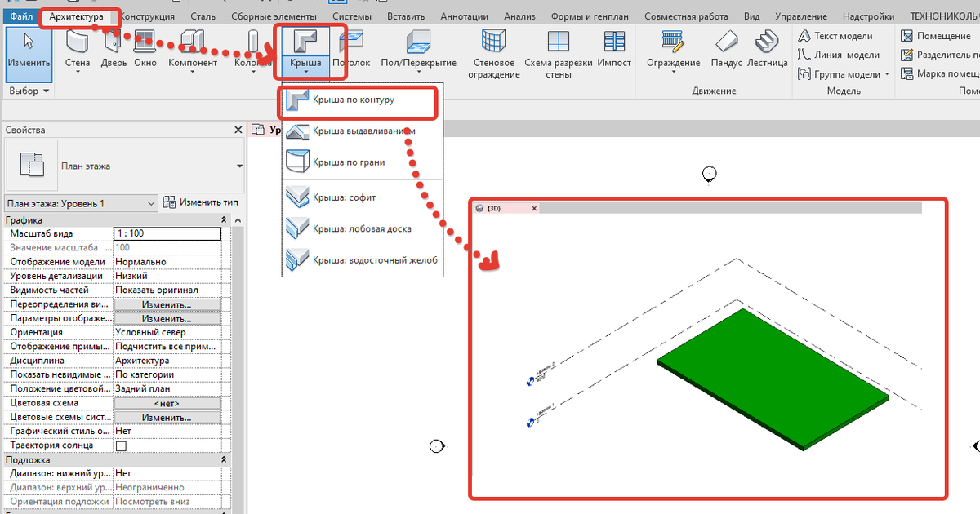Select Линия модели tool

[840, 55]
